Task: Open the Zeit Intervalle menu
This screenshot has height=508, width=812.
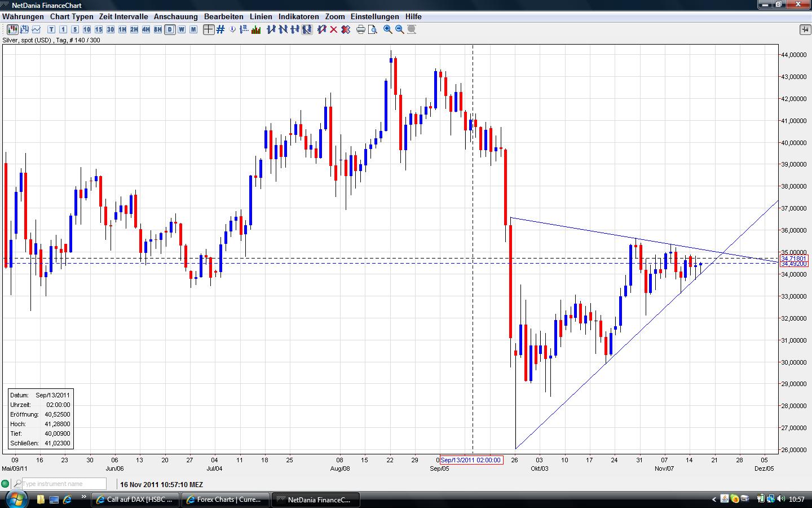Action: tap(123, 16)
